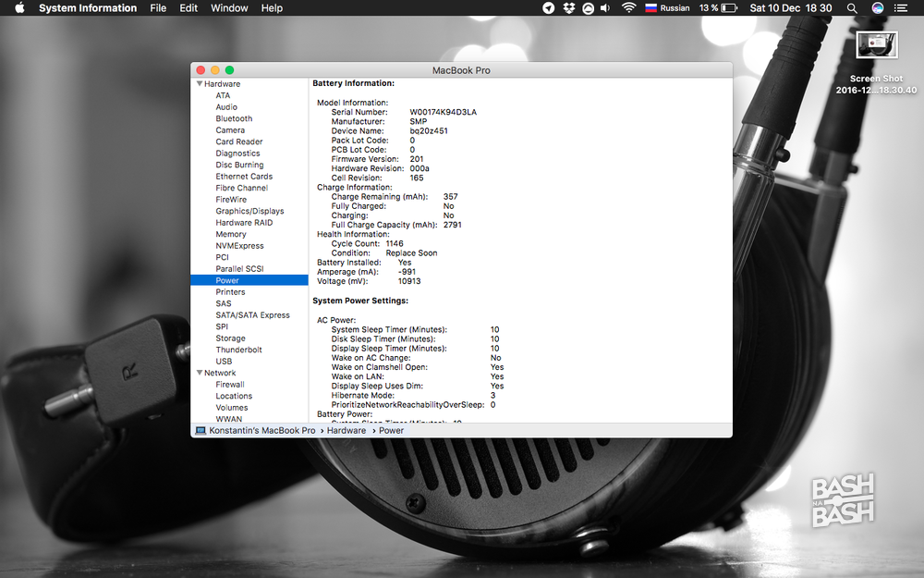Select Graphics/Displays in the sidebar
The height and width of the screenshot is (578, 924).
[x=249, y=211]
